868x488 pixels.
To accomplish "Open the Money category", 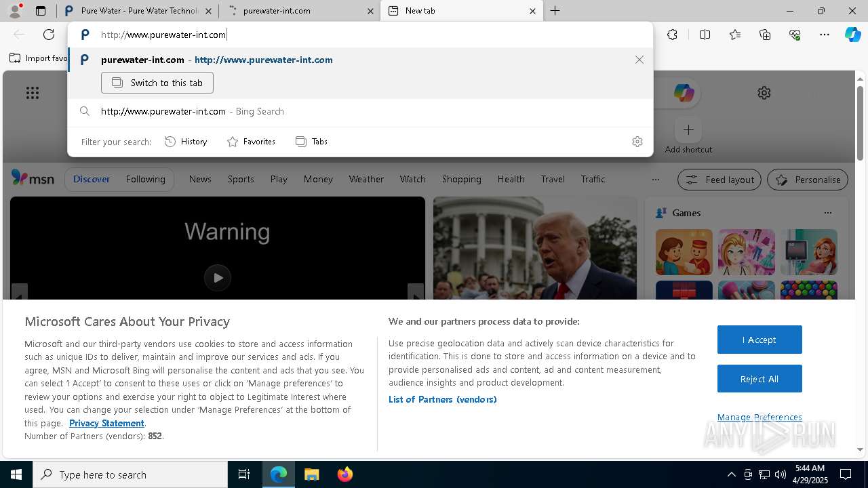I will (x=318, y=179).
